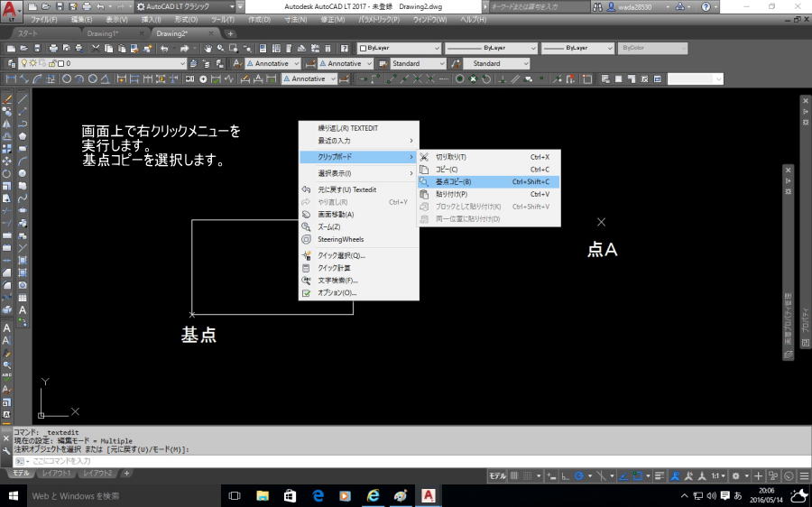This screenshot has width=812, height=507.
Task: Click the binoculars search icon in title bar
Action: tap(597, 6)
